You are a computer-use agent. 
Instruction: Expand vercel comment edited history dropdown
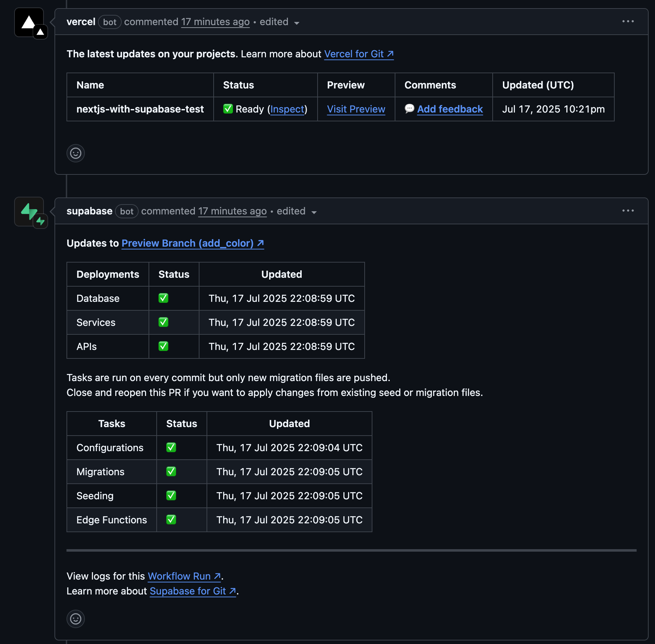click(x=279, y=22)
